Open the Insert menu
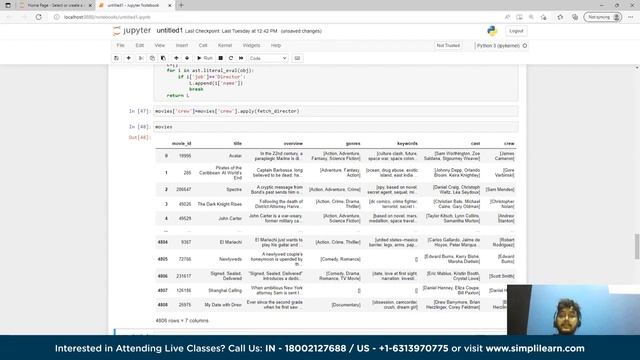The height and width of the screenshot is (360, 640). point(182,45)
